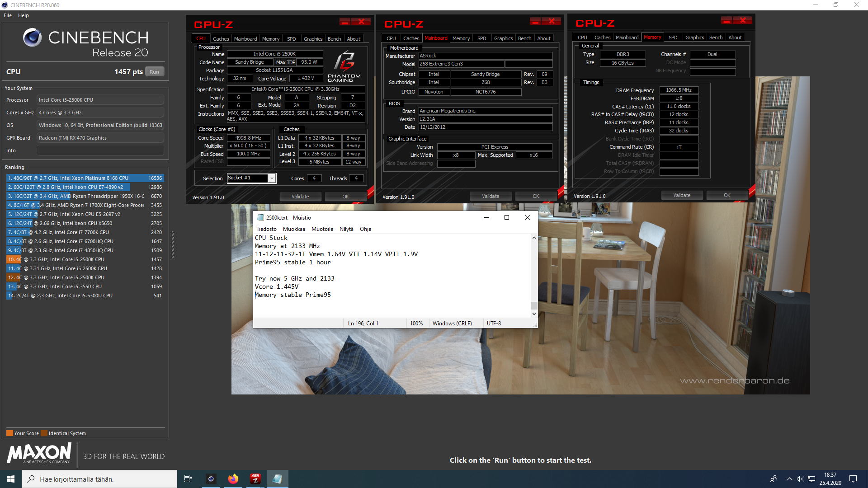Image resolution: width=868 pixels, height=488 pixels.
Task: Open the Socket #1 selection dropdown
Action: (272, 178)
